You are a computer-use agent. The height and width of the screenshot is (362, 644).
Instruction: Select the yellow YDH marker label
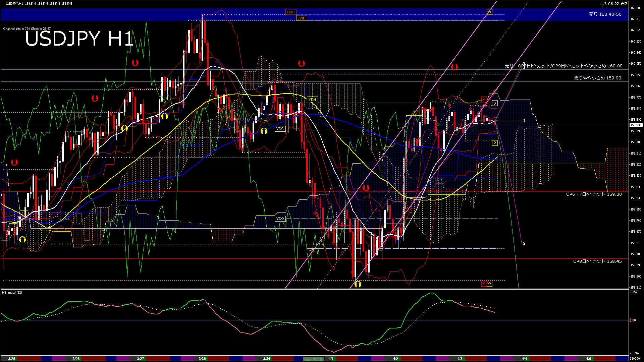(312, 100)
